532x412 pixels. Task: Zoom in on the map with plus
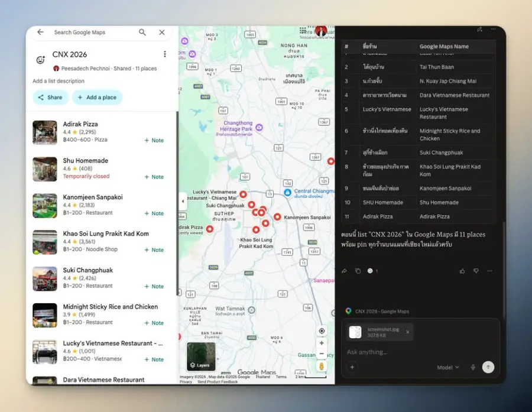322,343
